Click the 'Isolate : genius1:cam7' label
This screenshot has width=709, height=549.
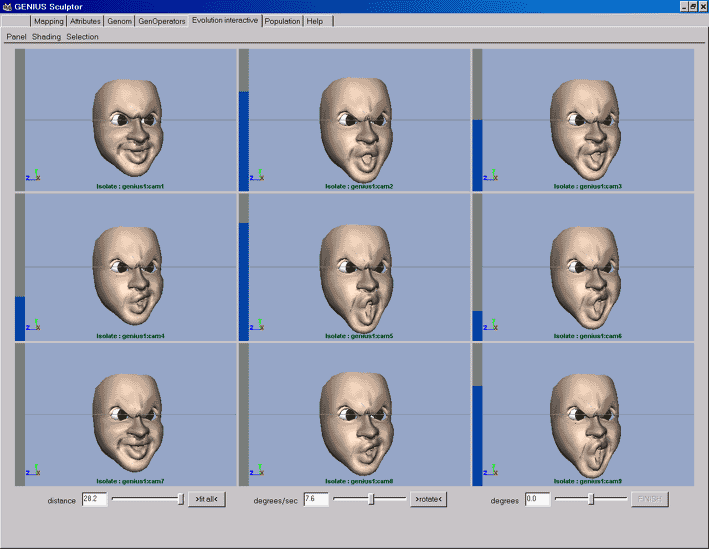click(130, 481)
